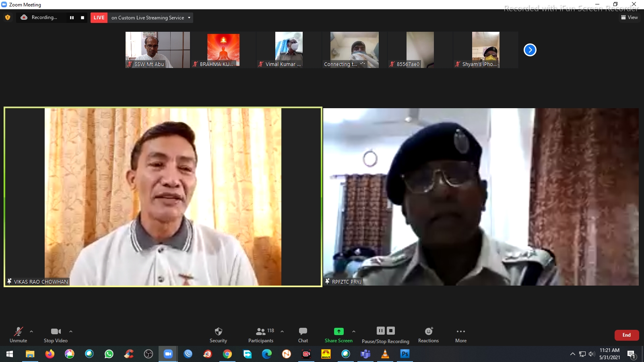Click the meeting encryption shield icon
644x362 pixels.
point(8,17)
